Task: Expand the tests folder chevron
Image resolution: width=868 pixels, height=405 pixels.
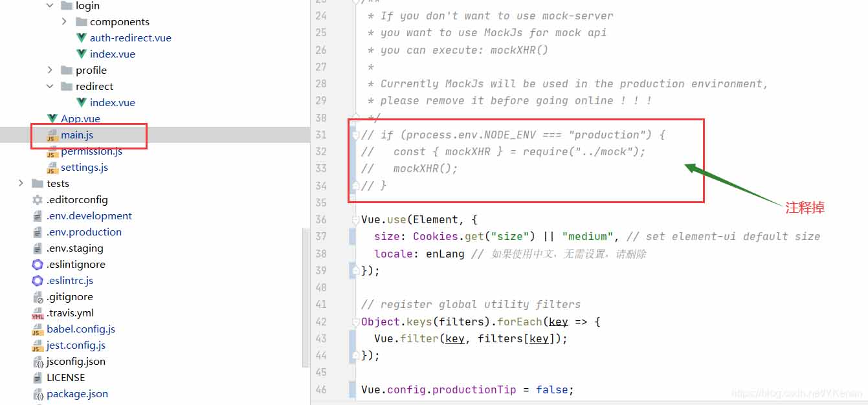Action: 22,184
